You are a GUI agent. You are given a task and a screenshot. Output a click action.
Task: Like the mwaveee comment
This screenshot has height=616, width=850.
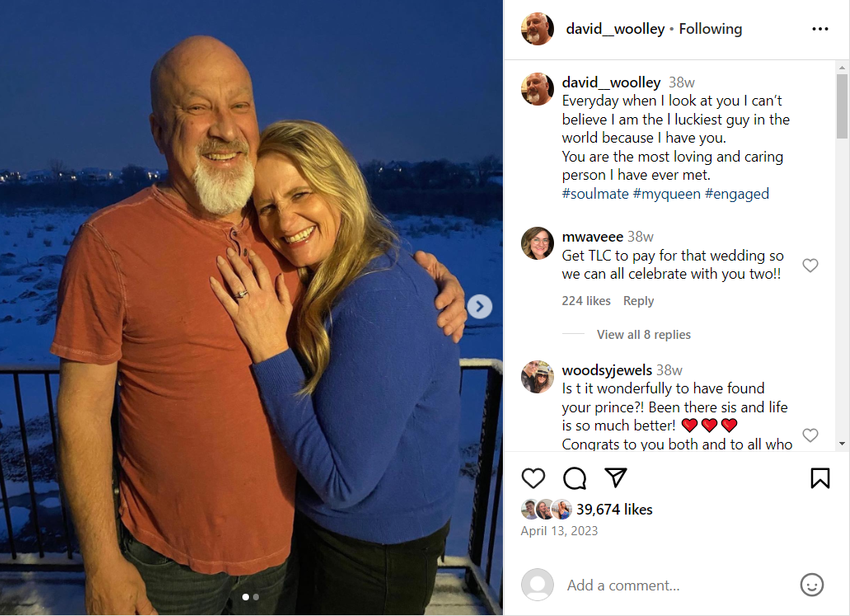810,266
